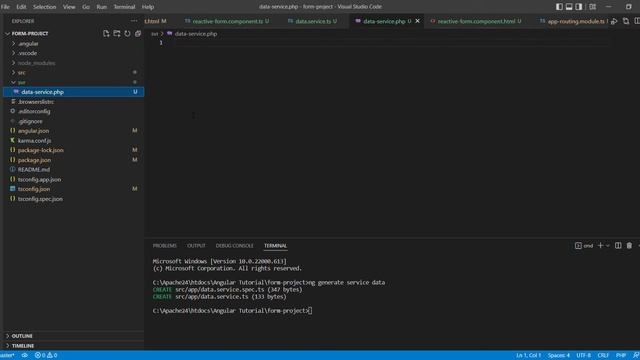Image resolution: width=640 pixels, height=360 pixels.
Task: Kill terminal with the trash icon
Action: click(x=629, y=246)
